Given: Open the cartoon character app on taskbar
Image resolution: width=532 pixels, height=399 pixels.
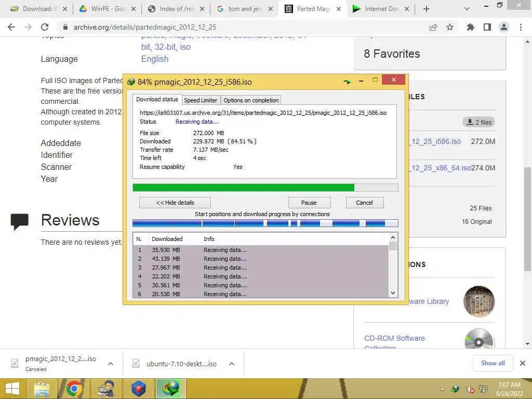Looking at the screenshot, I should pyautogui.click(x=106, y=389).
